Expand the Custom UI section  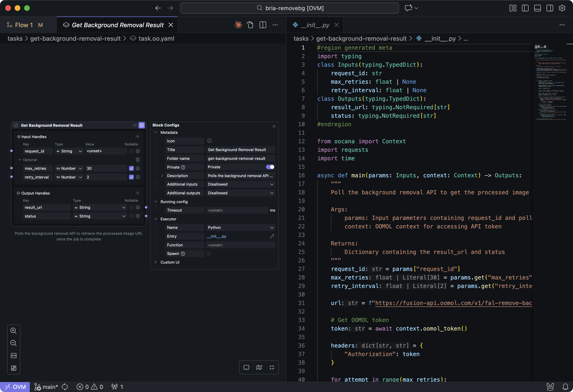(x=156, y=262)
